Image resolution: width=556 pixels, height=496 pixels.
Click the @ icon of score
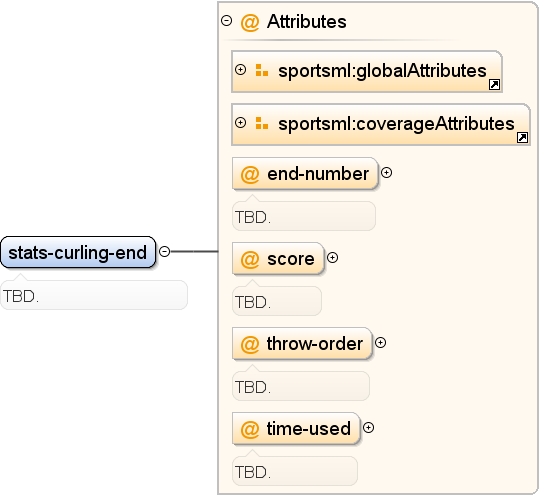pos(250,260)
